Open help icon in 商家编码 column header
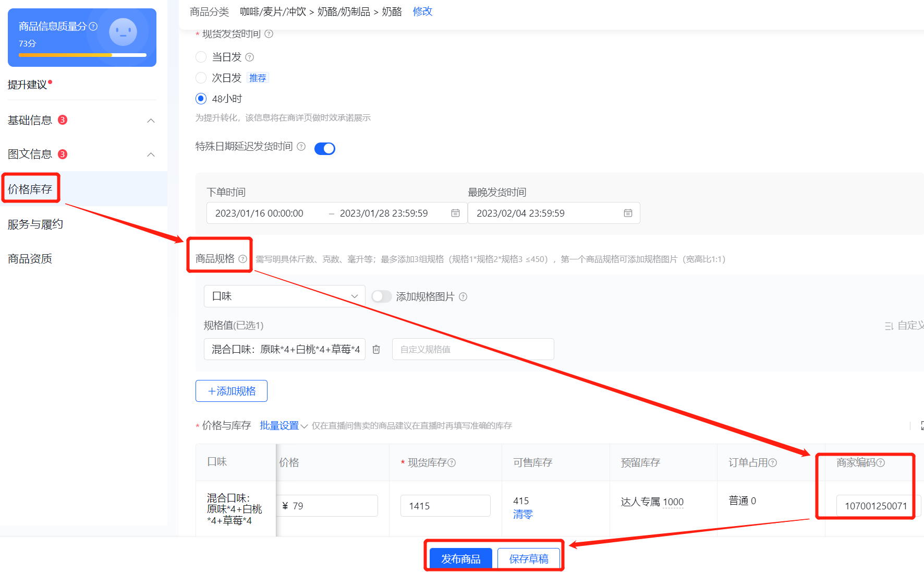Viewport: 924px width, 572px height. pyautogui.click(x=881, y=462)
